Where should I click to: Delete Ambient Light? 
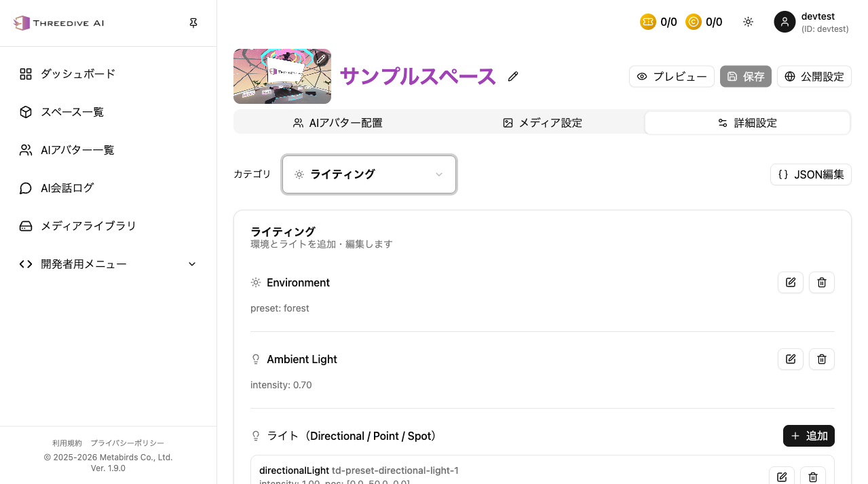pos(822,359)
